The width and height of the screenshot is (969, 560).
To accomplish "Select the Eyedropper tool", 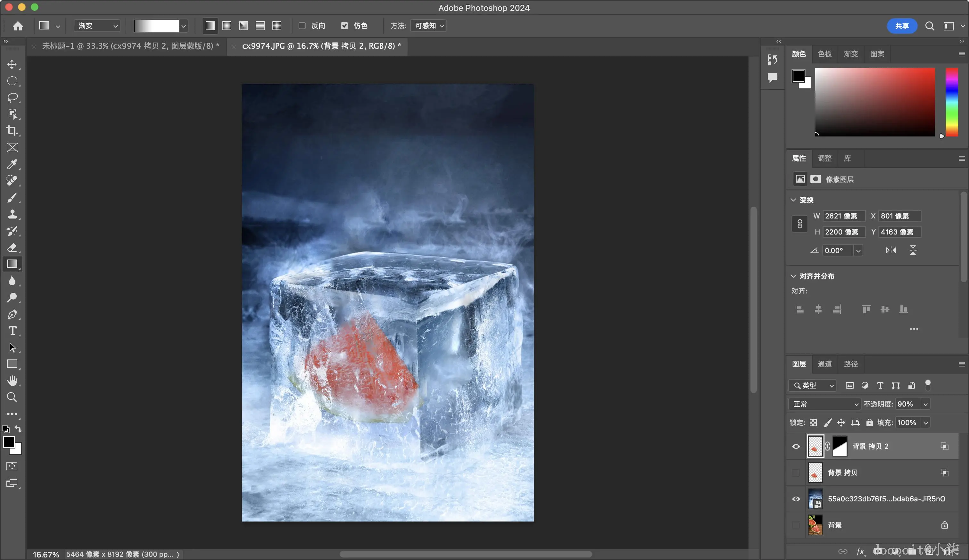I will 12,164.
